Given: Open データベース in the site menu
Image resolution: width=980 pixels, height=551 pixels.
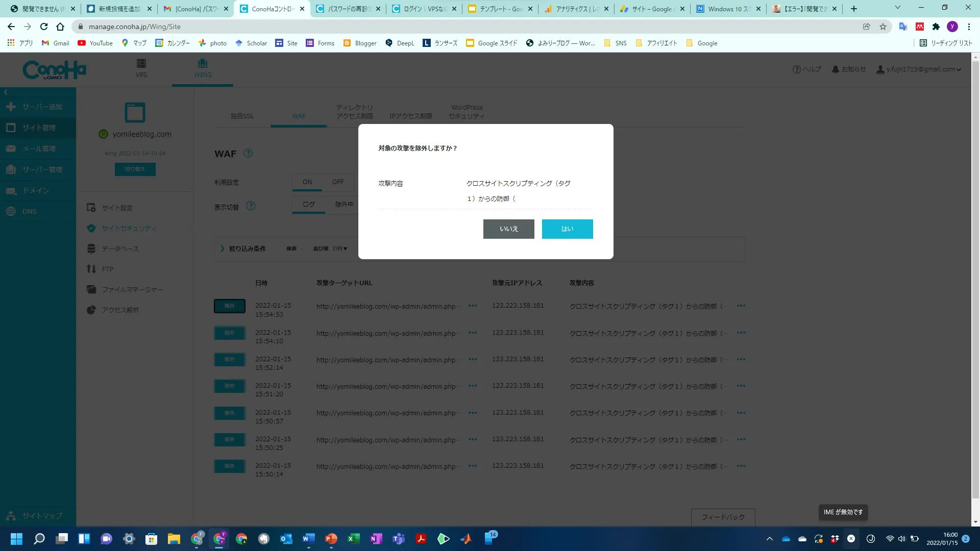Looking at the screenshot, I should tap(120, 248).
